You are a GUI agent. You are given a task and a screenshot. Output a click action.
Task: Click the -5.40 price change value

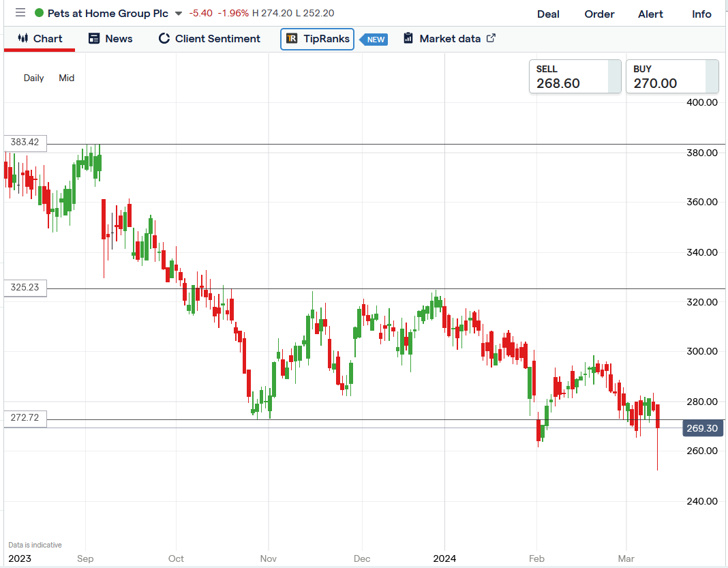(201, 13)
